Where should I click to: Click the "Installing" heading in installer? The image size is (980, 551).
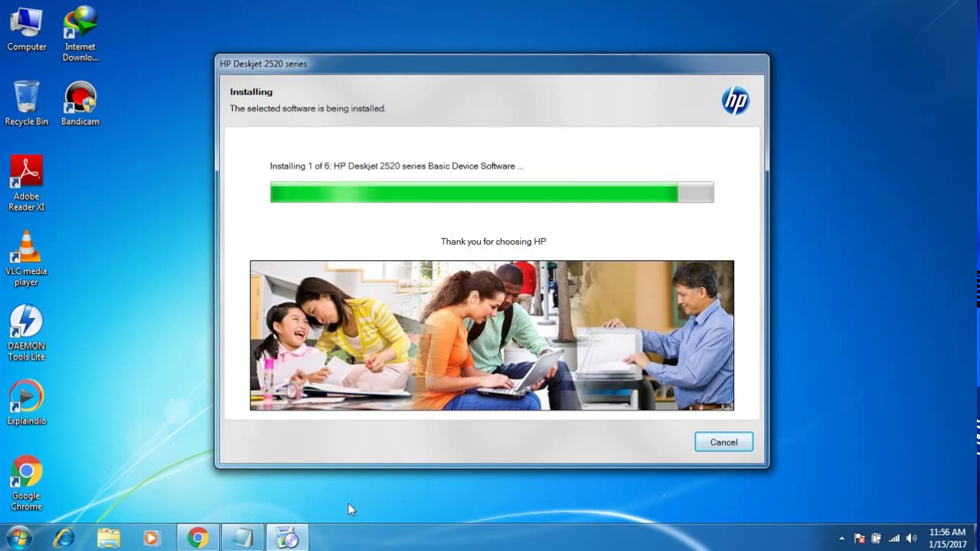point(251,92)
